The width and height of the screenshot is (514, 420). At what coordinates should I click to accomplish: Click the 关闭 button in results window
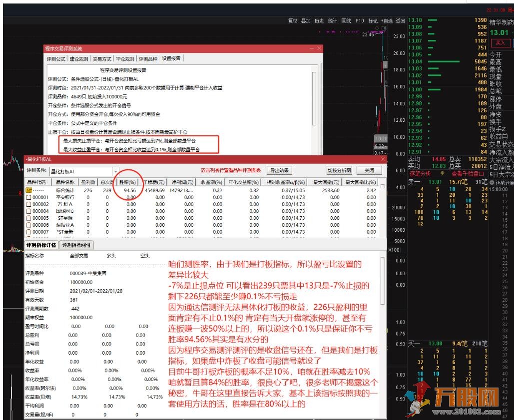pos(369,170)
